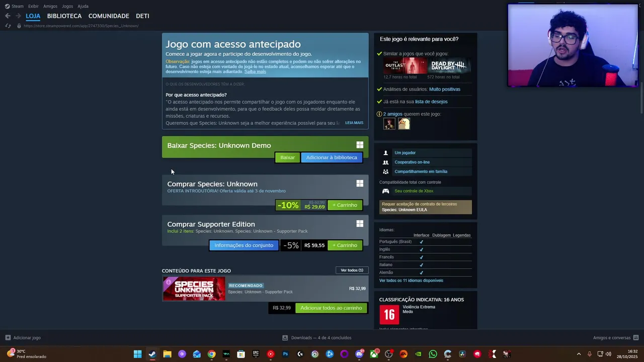644x362 pixels.
Task: Reload the store page
Action: click(8, 26)
